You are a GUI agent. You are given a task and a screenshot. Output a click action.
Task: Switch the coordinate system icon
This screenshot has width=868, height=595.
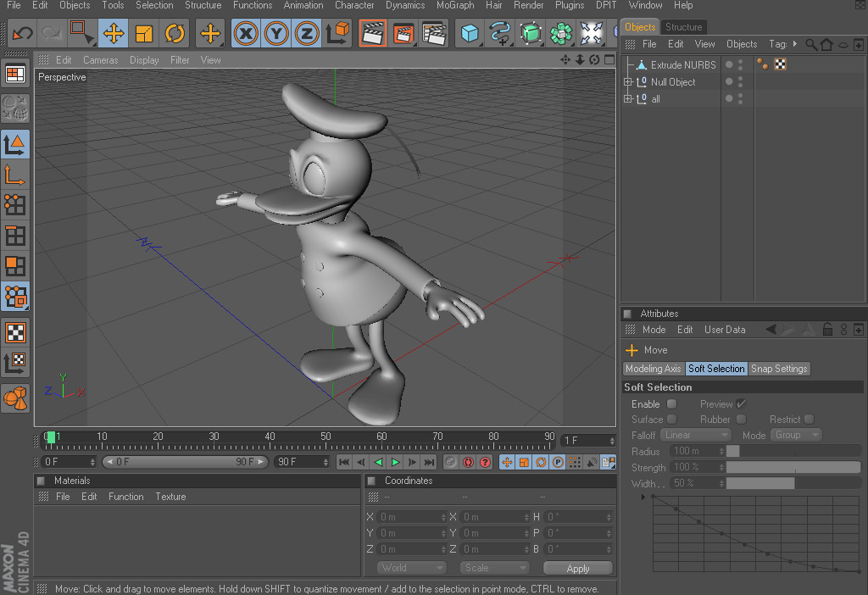pos(337,34)
